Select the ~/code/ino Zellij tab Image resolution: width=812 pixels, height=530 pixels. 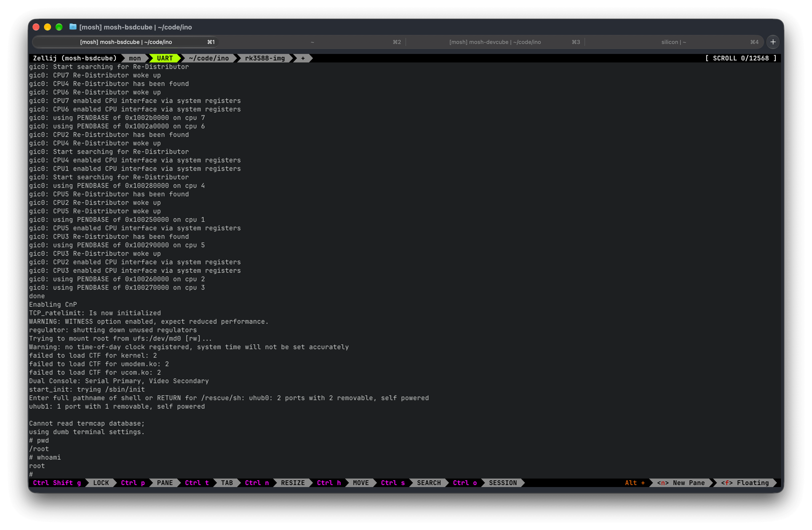(x=209, y=58)
